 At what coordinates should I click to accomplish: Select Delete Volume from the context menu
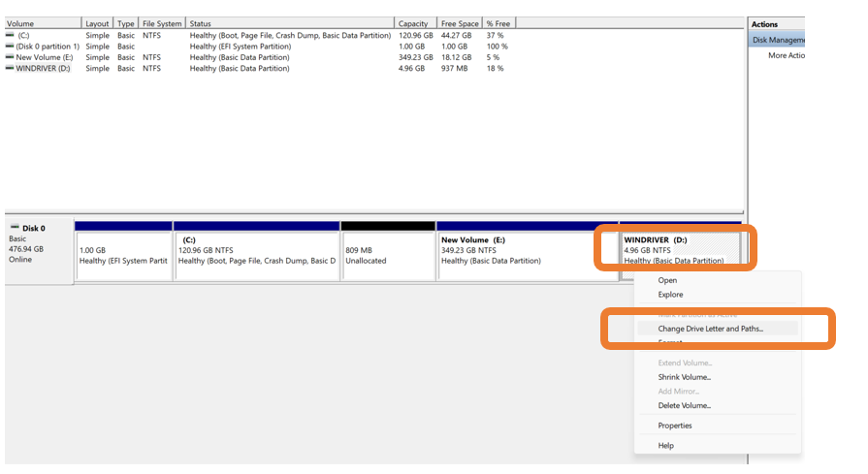tap(684, 405)
